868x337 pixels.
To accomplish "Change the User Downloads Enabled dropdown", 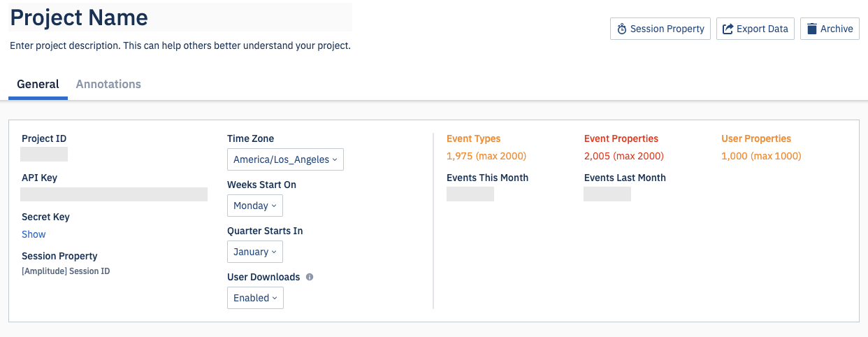I will pyautogui.click(x=255, y=298).
